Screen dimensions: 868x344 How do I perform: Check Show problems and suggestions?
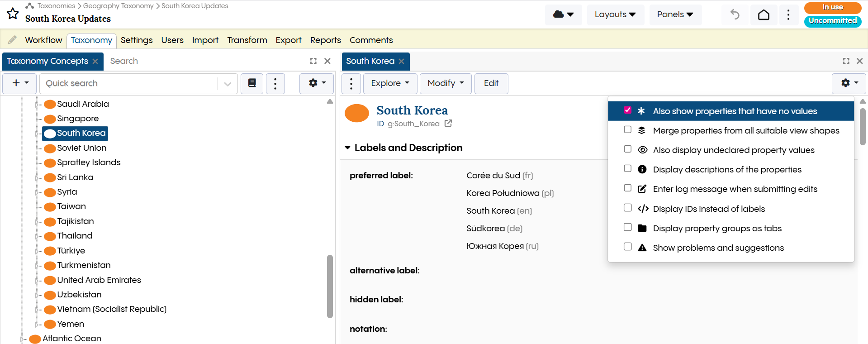(627, 247)
